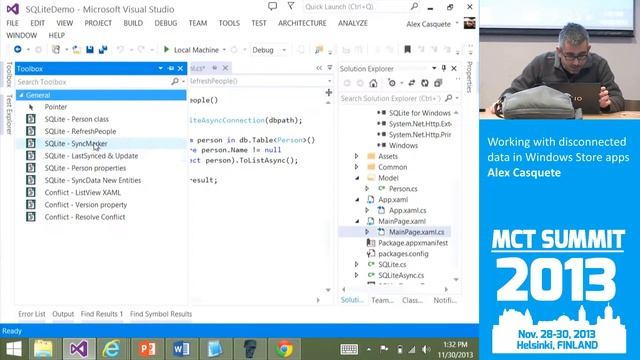Screen dimensions: 640x360
Task: Click the Windows Start button
Action: (x=13, y=349)
